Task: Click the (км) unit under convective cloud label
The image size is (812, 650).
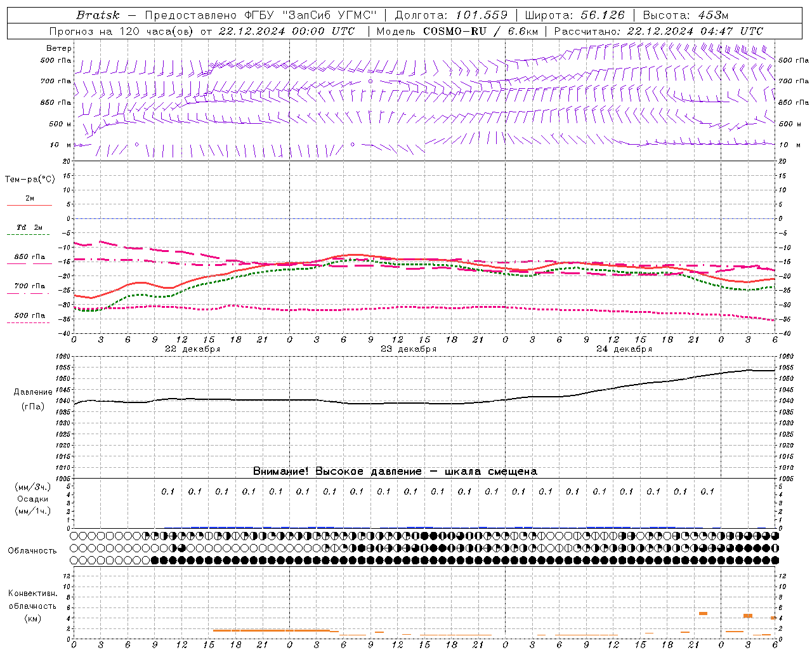Action: 32,618
